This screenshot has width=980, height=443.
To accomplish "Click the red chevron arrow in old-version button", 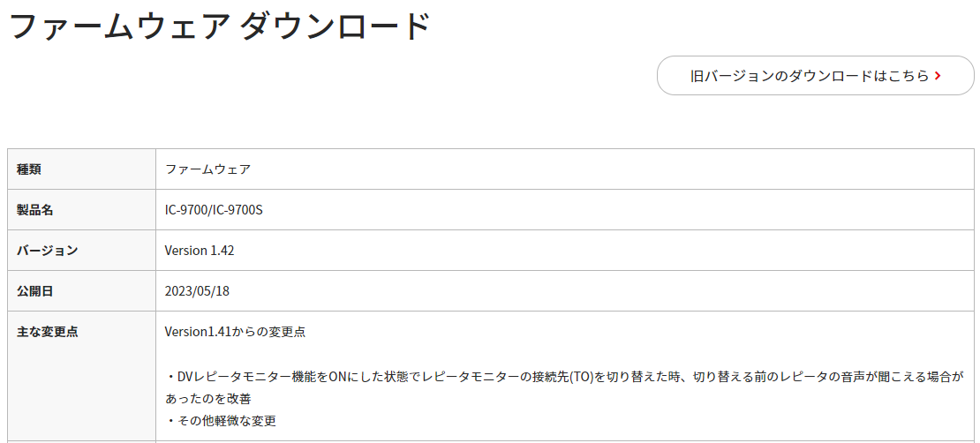I will [937, 76].
